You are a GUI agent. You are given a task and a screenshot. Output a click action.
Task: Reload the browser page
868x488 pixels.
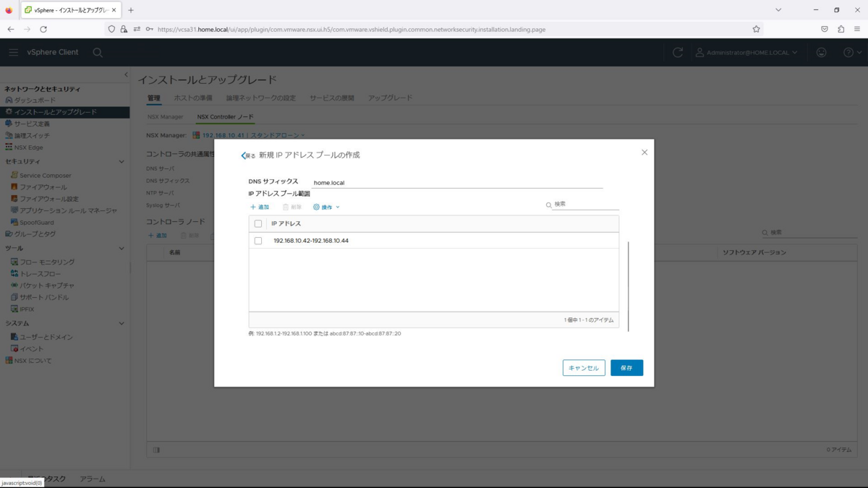tap(43, 29)
